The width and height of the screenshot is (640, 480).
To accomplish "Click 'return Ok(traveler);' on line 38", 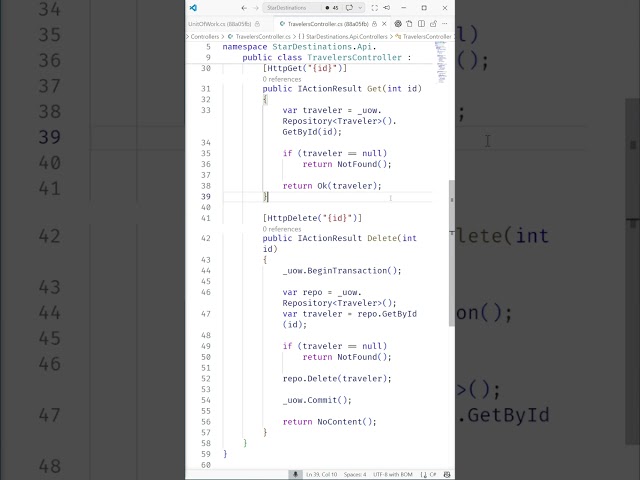I will (x=332, y=186).
